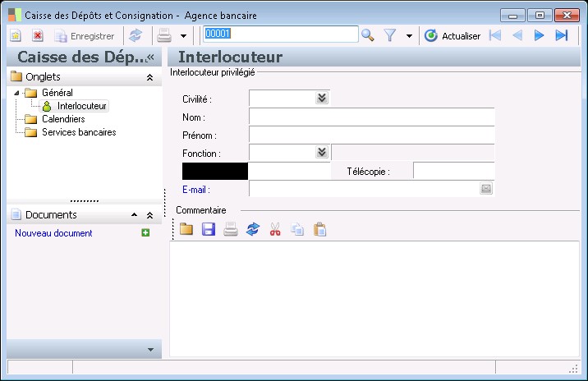Click inside the Commentaire text area
Viewport: 588px width, 381px height.
coord(374,299)
